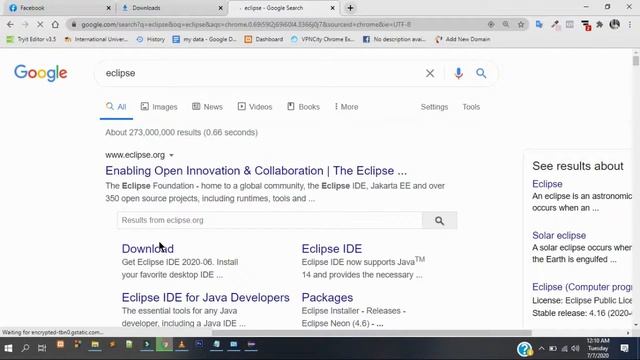Open Add New Domain bookmark
This screenshot has height=360, width=640.
pyautogui.click(x=463, y=40)
